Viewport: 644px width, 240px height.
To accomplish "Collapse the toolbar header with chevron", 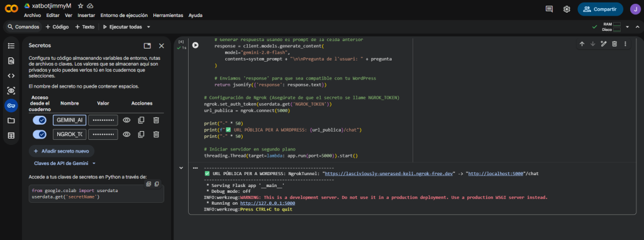I will click(638, 26).
